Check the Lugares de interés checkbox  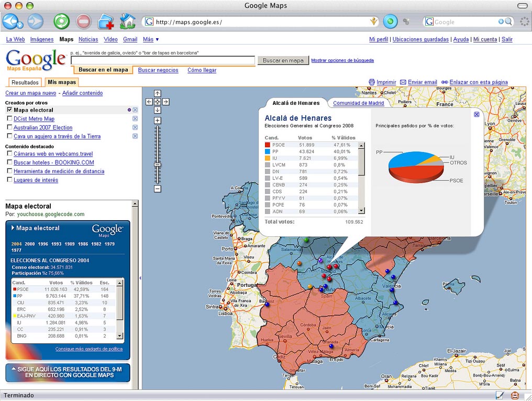point(9,180)
